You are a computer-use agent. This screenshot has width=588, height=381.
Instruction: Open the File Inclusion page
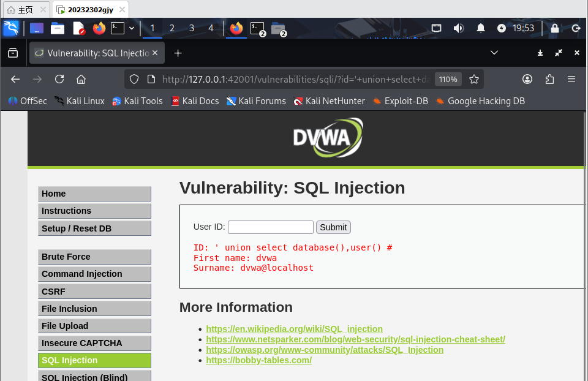coord(94,309)
